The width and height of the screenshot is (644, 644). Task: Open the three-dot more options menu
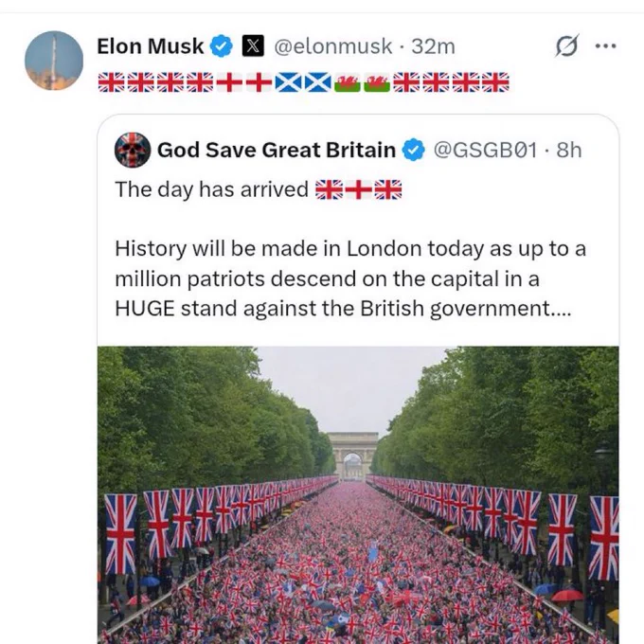coord(606,45)
